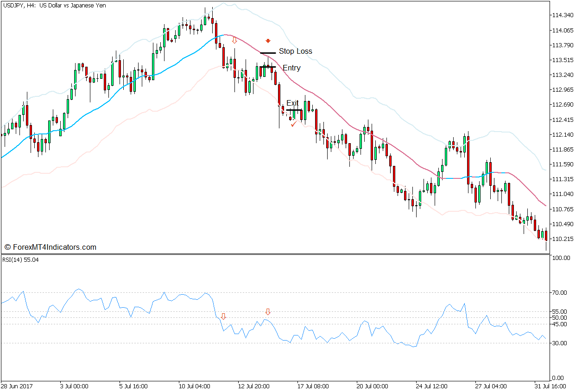Click the 114.340 price on the right axis

(x=563, y=15)
